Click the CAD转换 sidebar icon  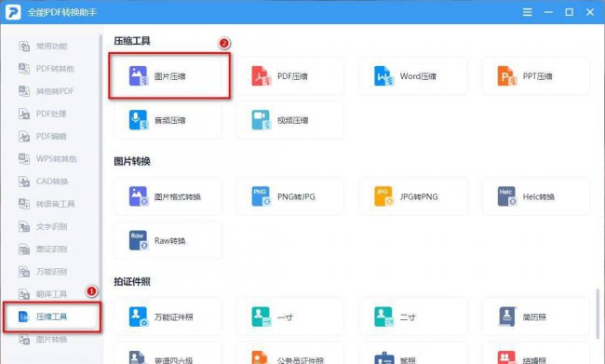coord(24,182)
